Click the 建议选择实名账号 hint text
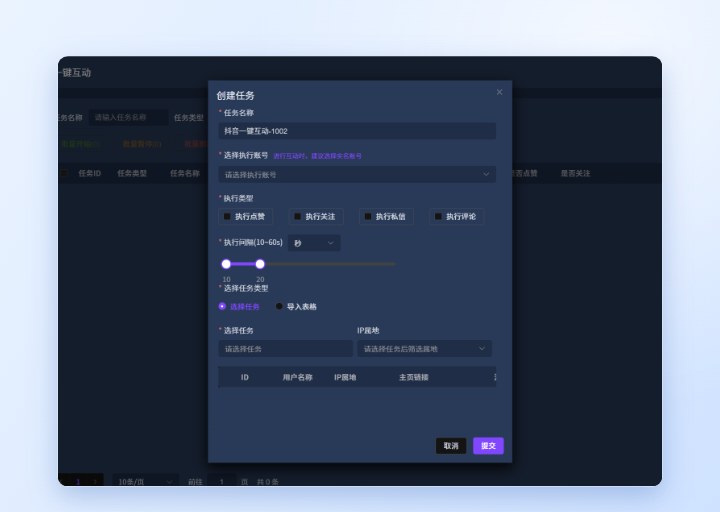The width and height of the screenshot is (720, 512). pos(337,156)
